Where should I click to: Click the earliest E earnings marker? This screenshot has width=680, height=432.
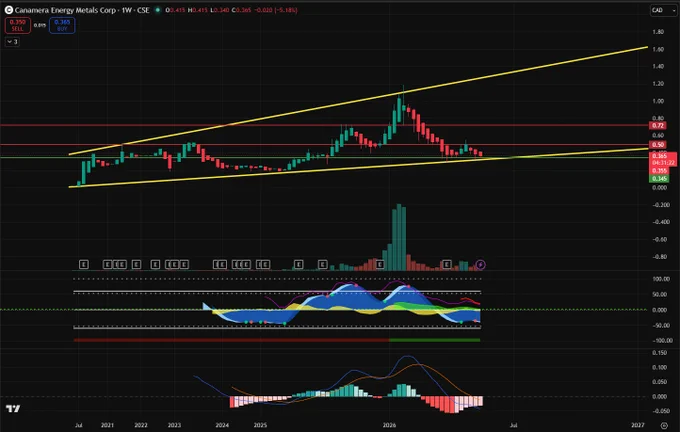tap(84, 264)
